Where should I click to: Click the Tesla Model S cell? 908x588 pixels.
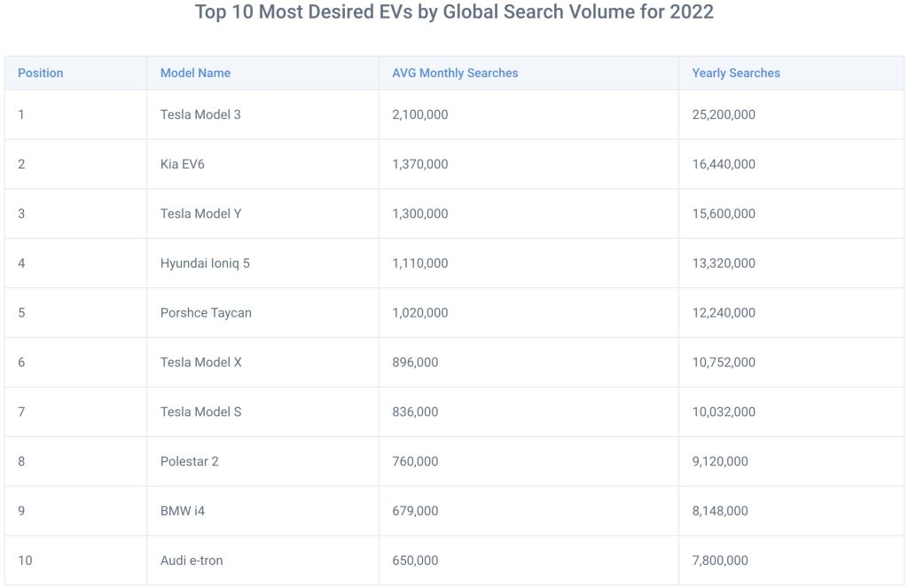(x=200, y=412)
